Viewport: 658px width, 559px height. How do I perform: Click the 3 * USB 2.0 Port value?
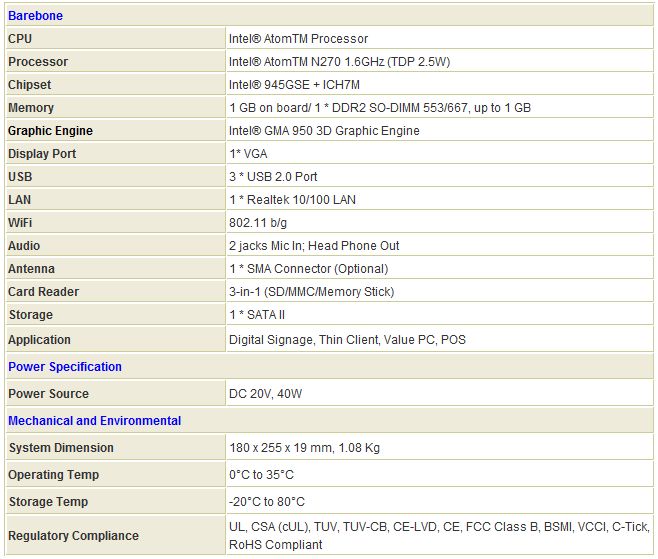pyautogui.click(x=273, y=177)
